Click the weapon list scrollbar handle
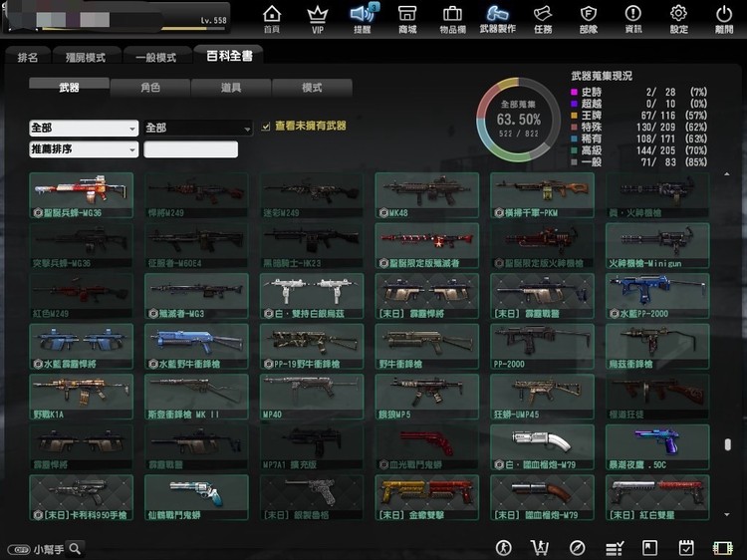This screenshot has width=747, height=560. [727, 444]
